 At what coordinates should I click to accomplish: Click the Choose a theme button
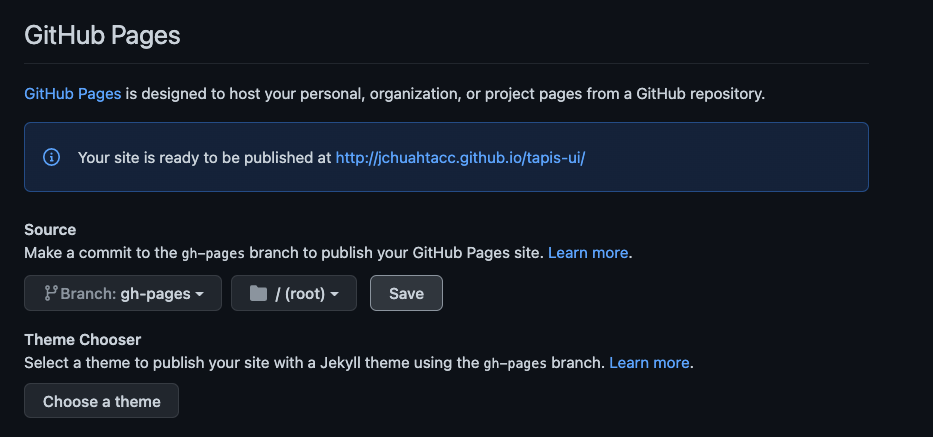click(101, 401)
